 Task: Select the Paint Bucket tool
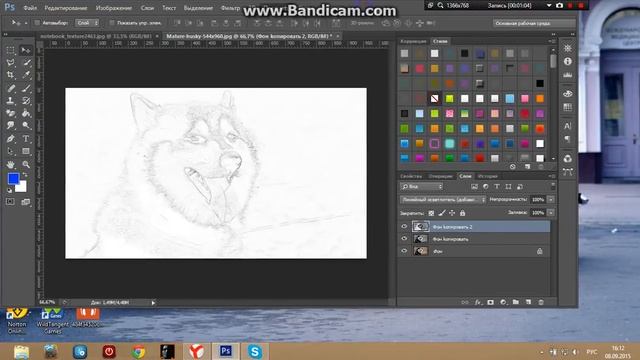tap(26, 113)
